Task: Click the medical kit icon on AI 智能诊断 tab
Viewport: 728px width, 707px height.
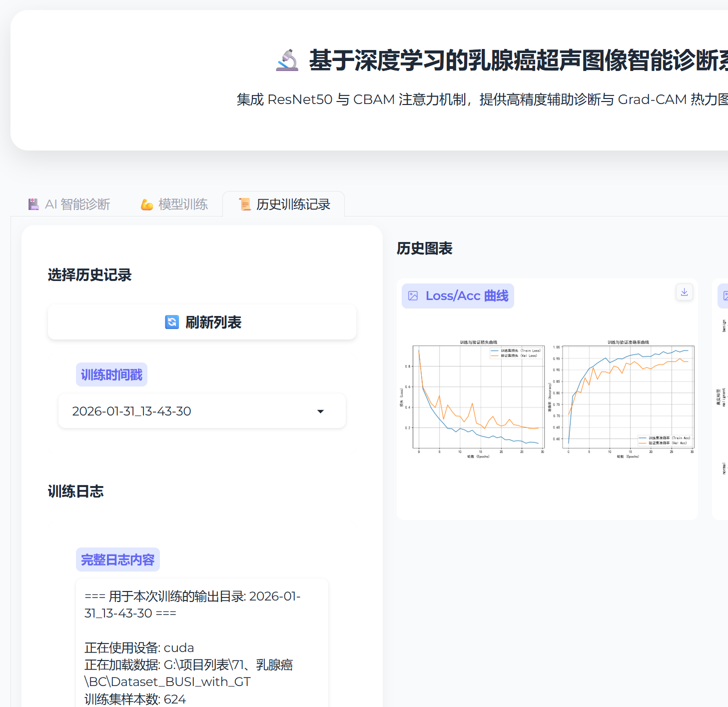Action: tap(33, 203)
